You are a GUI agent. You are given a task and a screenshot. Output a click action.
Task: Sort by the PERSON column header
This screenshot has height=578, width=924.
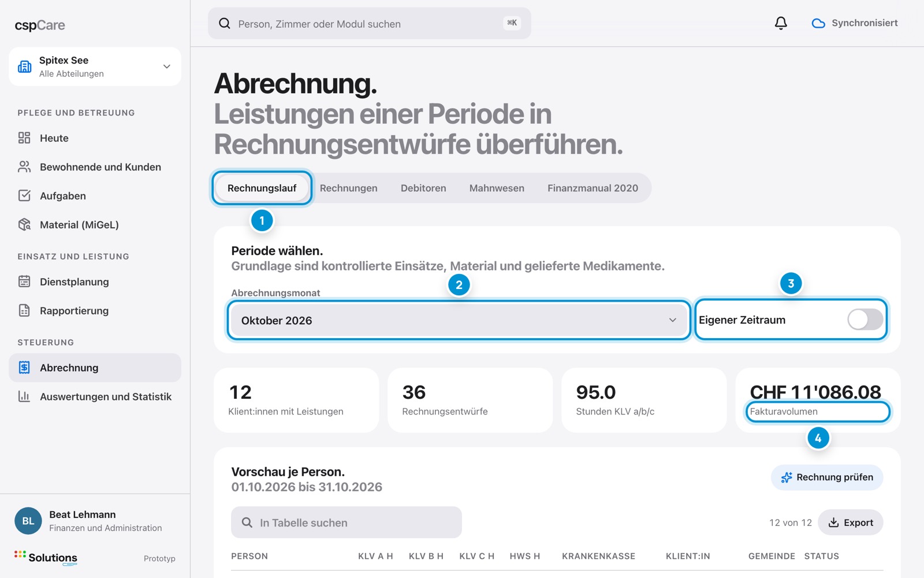249,556
